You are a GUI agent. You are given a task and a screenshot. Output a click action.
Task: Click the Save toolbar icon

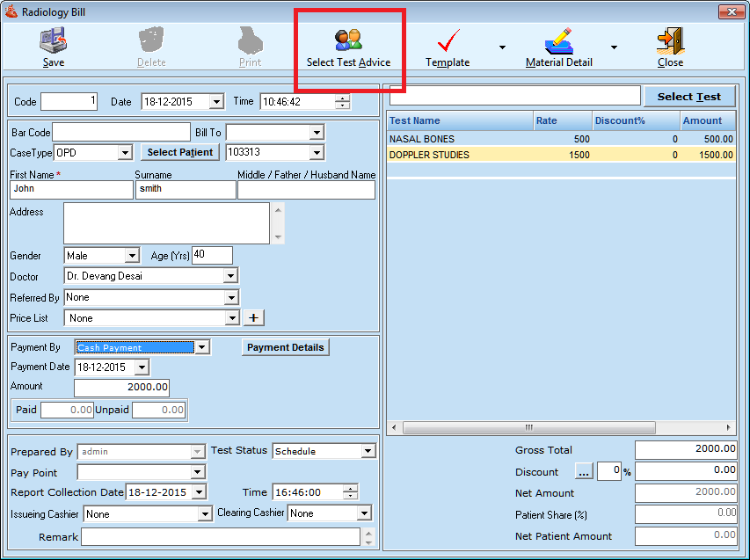pos(54,41)
